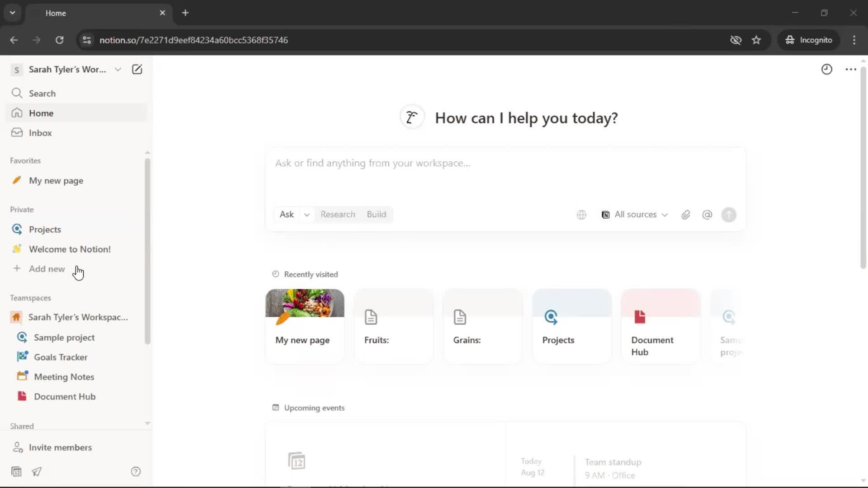Image resolution: width=868 pixels, height=488 pixels.
Task: Open the three-dot page options menu
Action: tap(851, 69)
